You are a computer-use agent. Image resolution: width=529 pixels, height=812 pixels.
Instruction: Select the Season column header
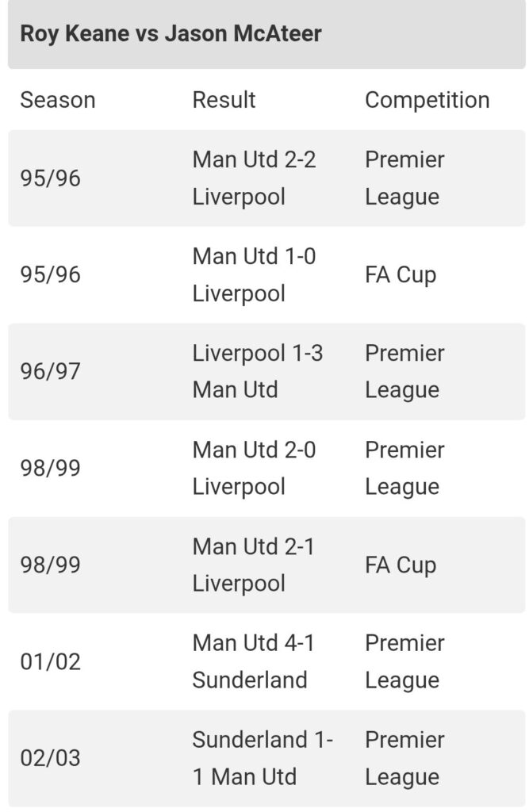pyautogui.click(x=57, y=100)
